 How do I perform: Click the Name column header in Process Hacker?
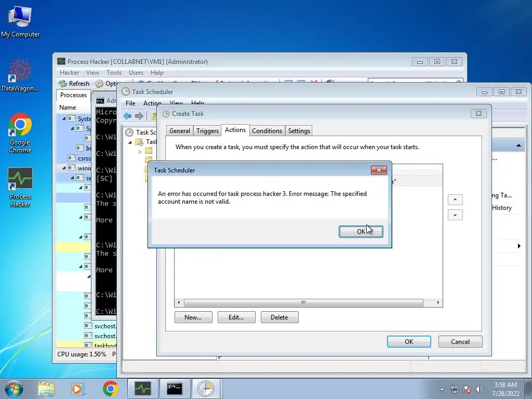[x=68, y=107]
